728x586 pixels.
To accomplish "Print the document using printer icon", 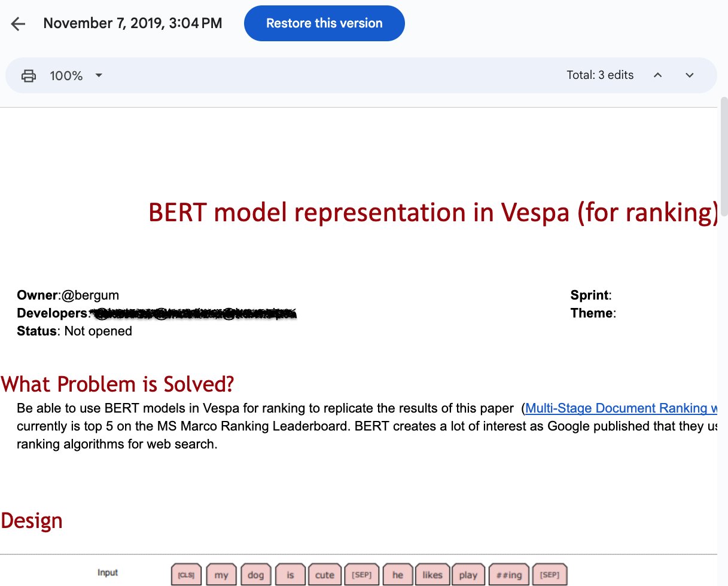I will [28, 76].
